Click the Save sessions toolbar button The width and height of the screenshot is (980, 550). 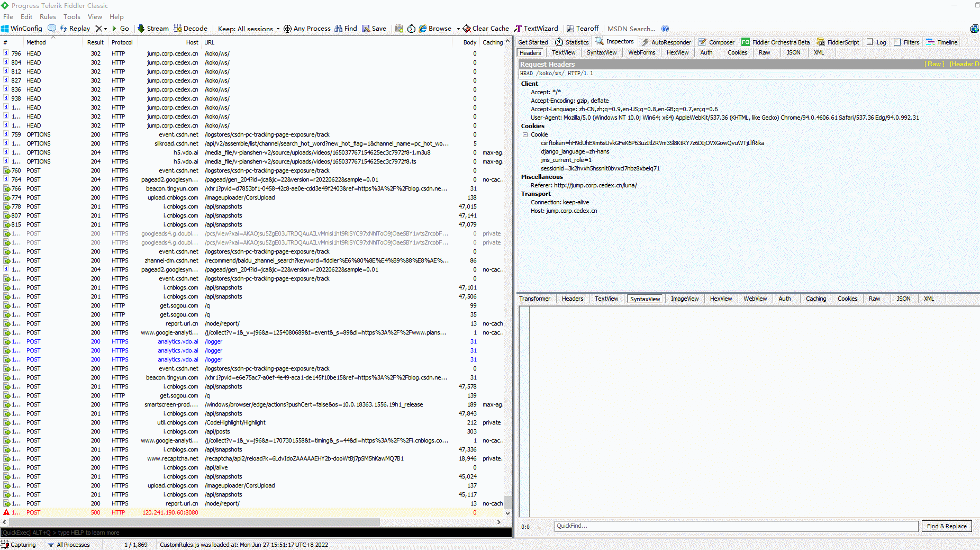[374, 29]
